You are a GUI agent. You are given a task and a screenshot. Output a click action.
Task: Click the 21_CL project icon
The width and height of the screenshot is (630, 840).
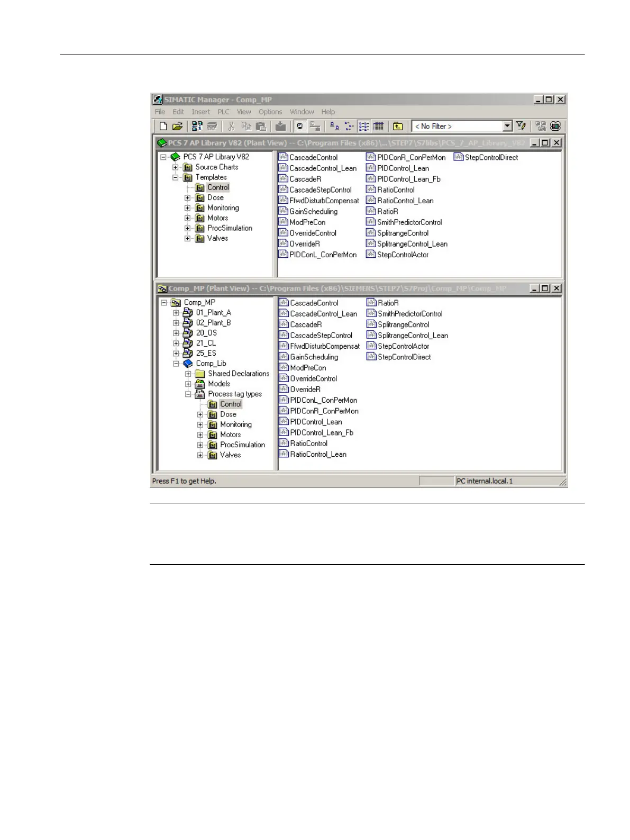(x=188, y=343)
